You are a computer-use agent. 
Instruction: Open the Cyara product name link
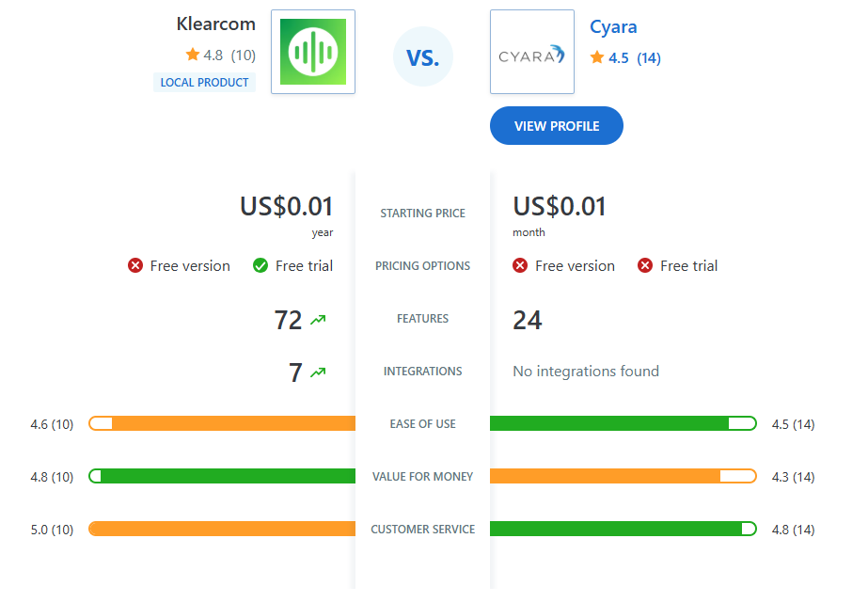[613, 27]
